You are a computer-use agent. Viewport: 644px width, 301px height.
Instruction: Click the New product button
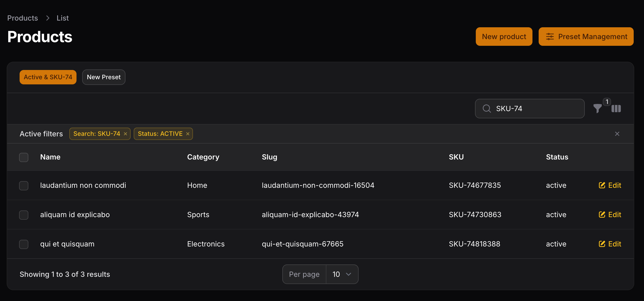click(x=504, y=36)
